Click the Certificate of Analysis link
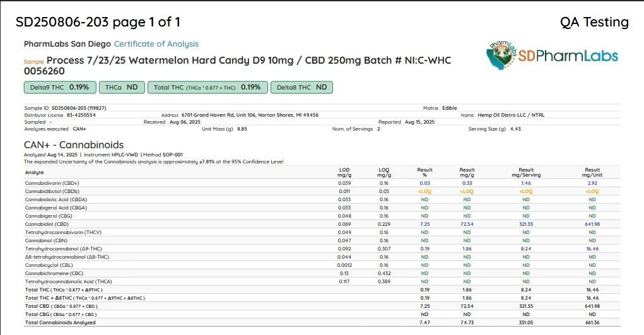 [156, 44]
